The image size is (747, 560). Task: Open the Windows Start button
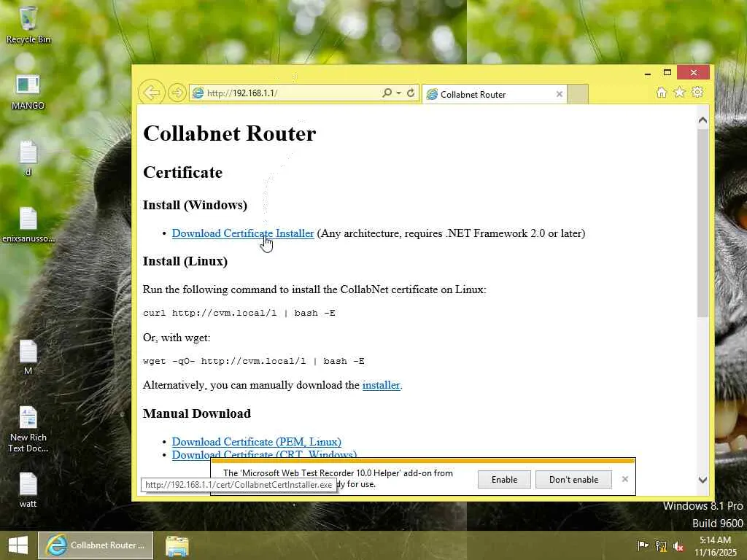(18, 545)
